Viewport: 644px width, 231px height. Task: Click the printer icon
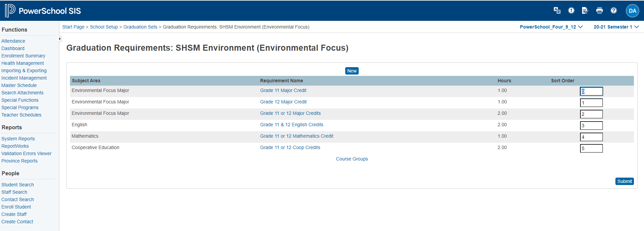[x=599, y=10]
